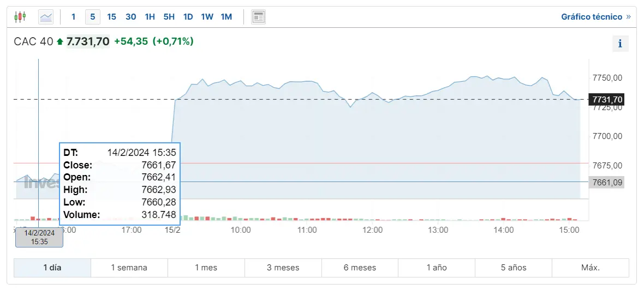The image size is (644, 290).
Task: Show the 3 meses time range
Action: (283, 268)
